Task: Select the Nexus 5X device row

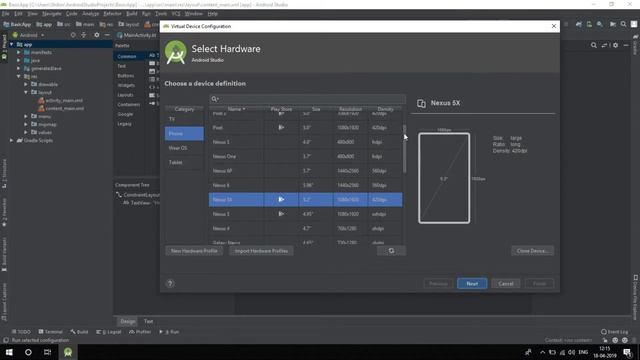Action: click(305, 200)
